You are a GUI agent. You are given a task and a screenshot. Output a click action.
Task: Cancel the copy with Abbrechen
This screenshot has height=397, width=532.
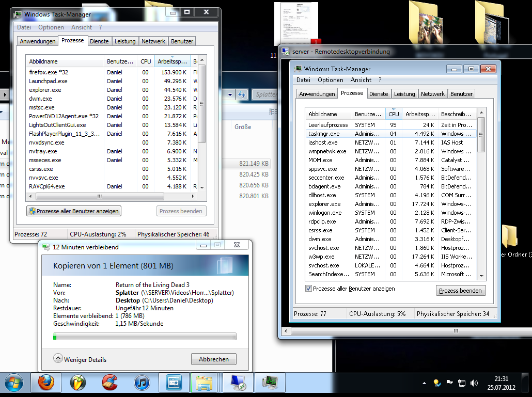[214, 359]
